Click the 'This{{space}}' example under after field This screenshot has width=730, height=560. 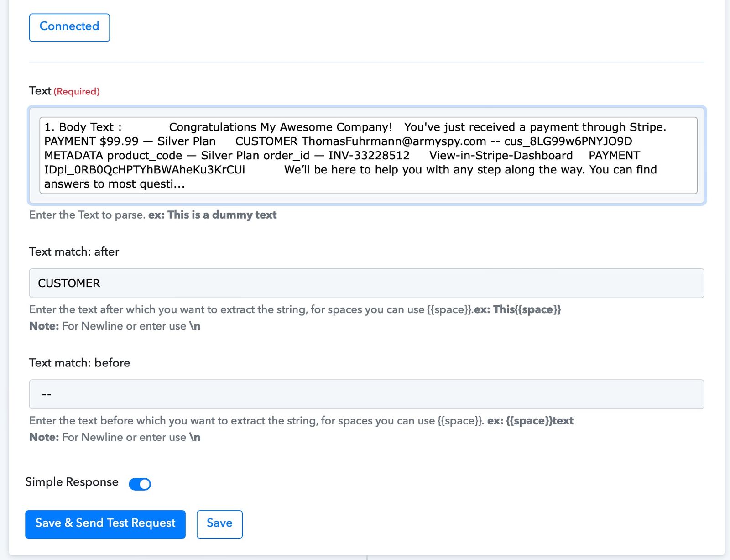coord(527,309)
